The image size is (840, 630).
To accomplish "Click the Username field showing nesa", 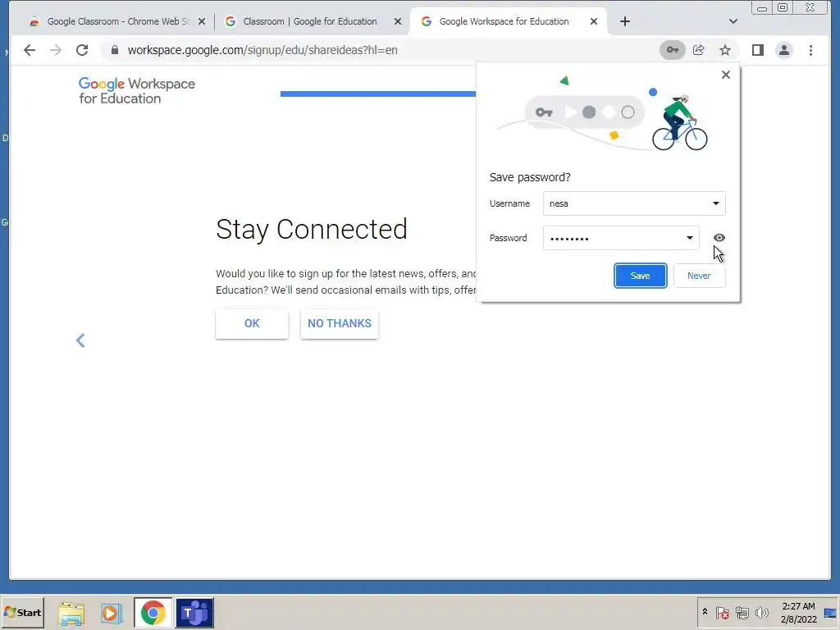I will (634, 203).
